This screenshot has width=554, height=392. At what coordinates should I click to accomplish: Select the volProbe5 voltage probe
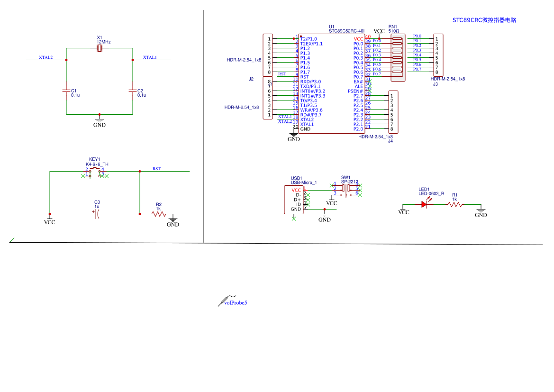[x=233, y=301]
